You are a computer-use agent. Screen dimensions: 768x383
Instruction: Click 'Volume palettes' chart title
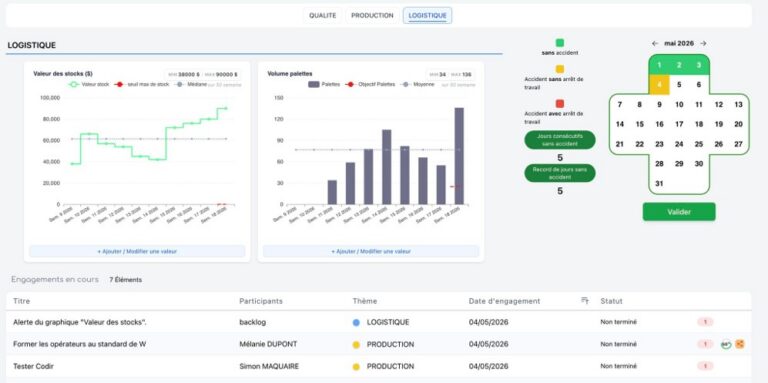point(289,74)
